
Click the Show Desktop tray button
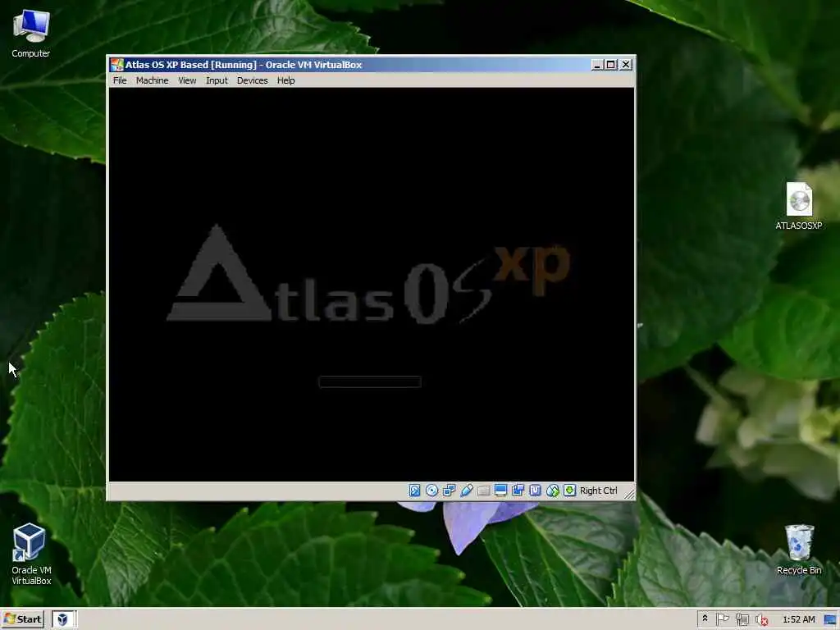point(830,620)
